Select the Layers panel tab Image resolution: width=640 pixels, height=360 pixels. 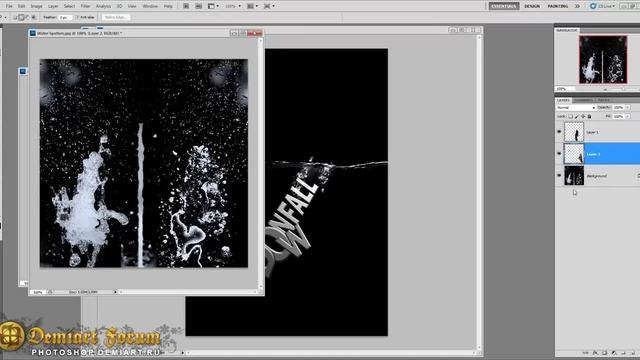point(563,100)
